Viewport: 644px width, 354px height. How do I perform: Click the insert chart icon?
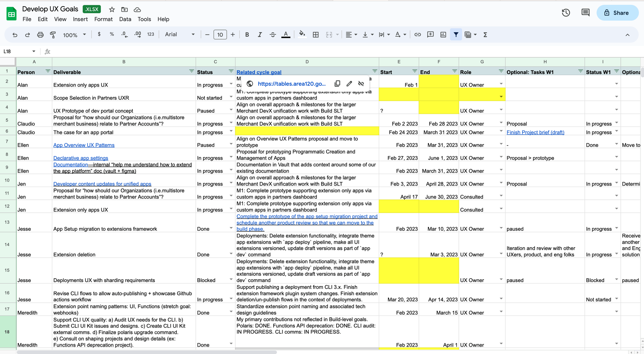pos(443,35)
